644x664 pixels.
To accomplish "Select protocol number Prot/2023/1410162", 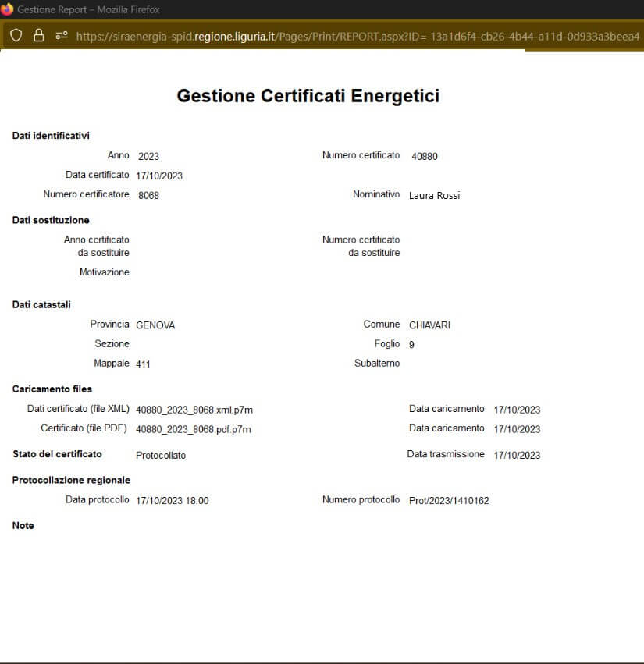I will pos(449,501).
